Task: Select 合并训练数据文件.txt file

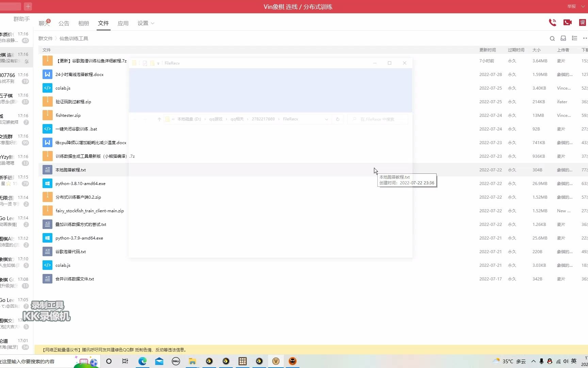Action: (x=75, y=279)
